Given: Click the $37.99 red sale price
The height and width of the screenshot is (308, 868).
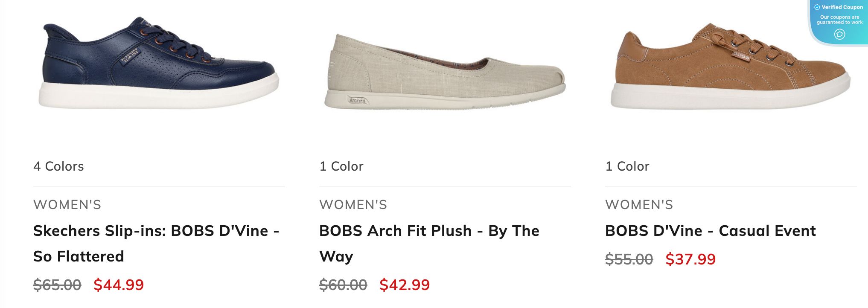Looking at the screenshot, I should 691,259.
